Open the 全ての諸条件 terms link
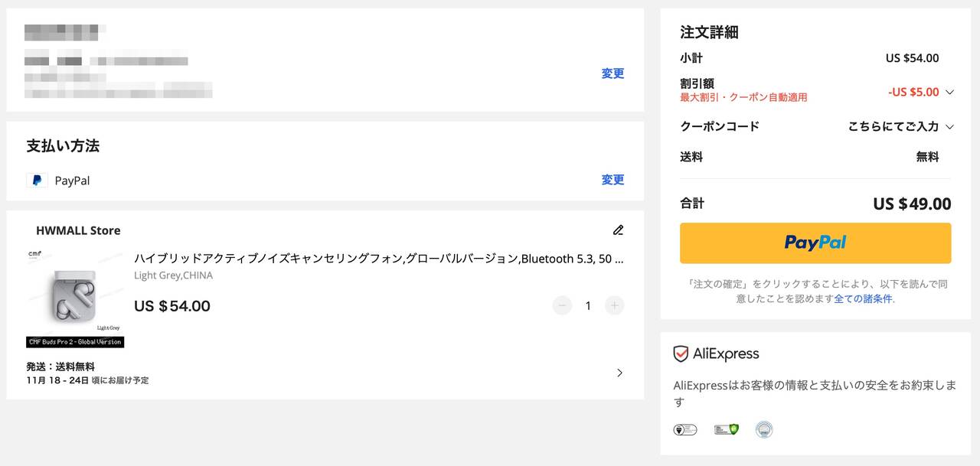Viewport: 980px width, 466px height. click(x=863, y=299)
